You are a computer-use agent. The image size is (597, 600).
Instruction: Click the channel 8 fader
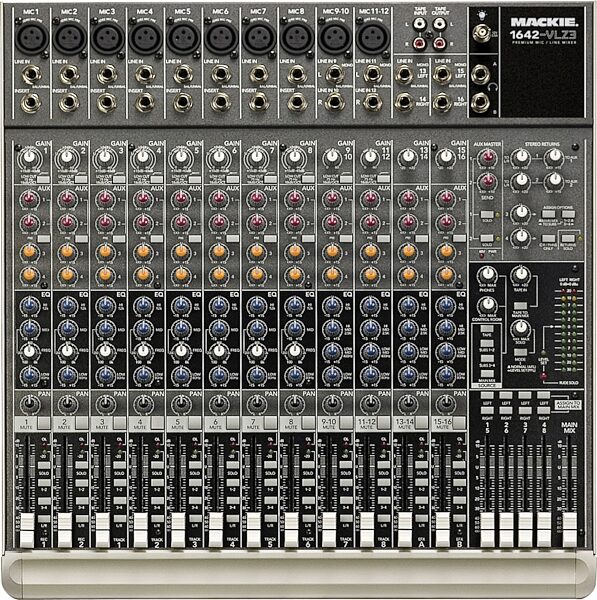(292, 530)
